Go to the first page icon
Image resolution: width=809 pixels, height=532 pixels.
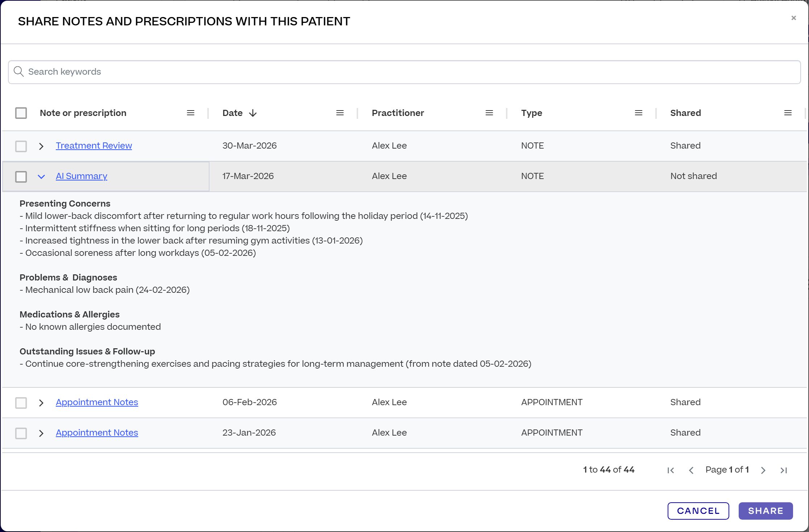[x=671, y=470]
